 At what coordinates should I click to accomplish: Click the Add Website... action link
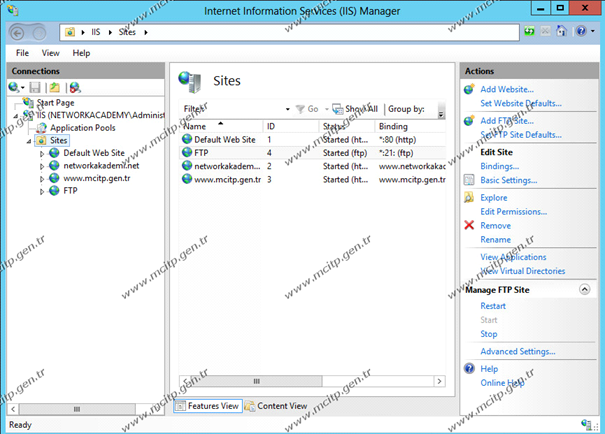[507, 90]
